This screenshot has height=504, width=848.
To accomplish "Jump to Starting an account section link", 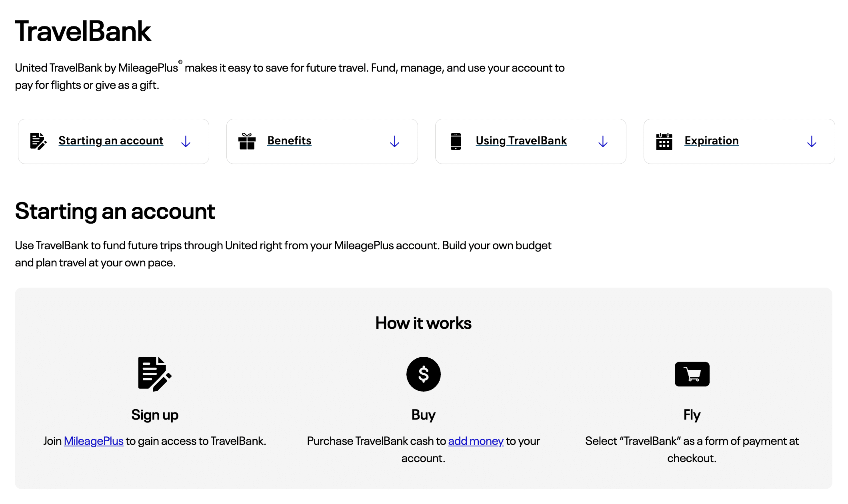I will pos(111,141).
